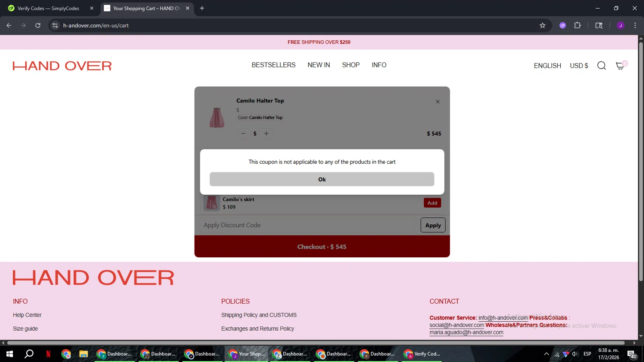
Task: Click the search magnifier icon in site header
Action: click(x=601, y=66)
